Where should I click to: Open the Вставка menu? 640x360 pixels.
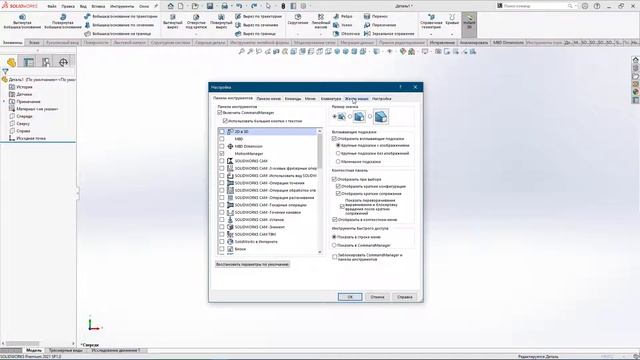tap(98, 7)
